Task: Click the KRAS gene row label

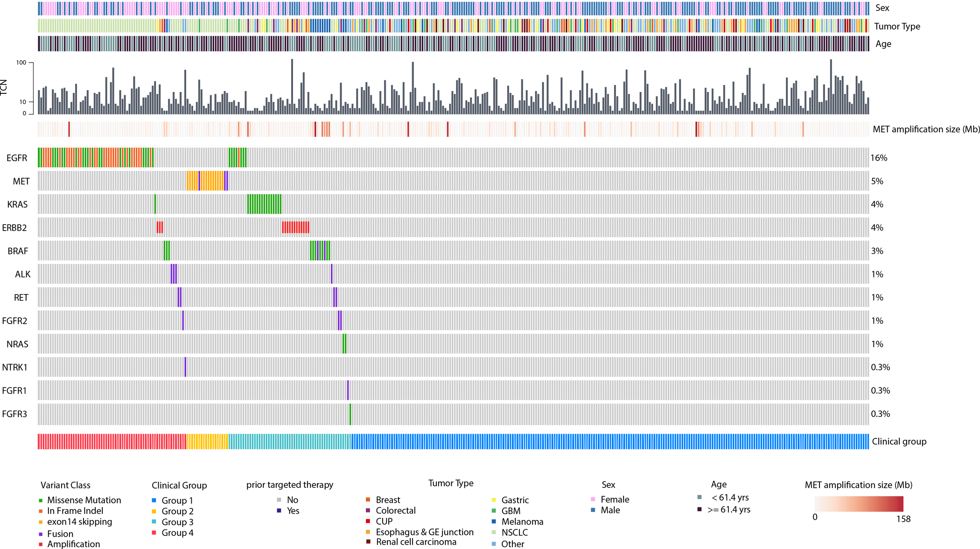Action: [17, 204]
